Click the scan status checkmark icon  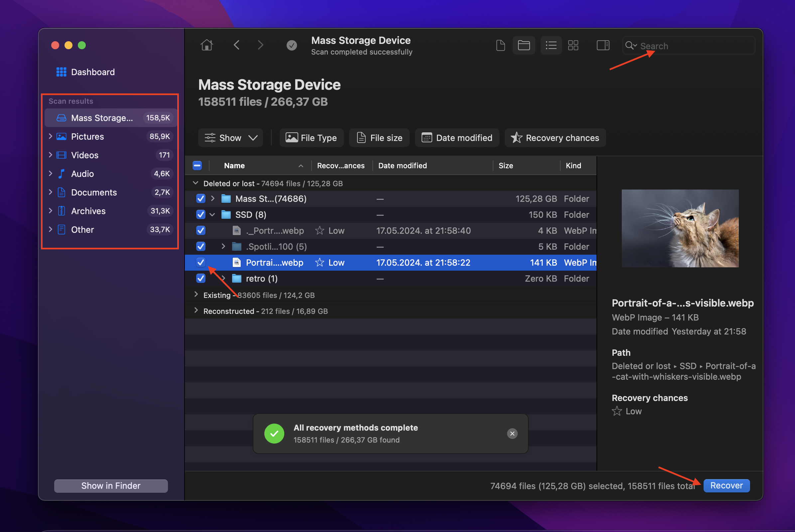click(292, 45)
